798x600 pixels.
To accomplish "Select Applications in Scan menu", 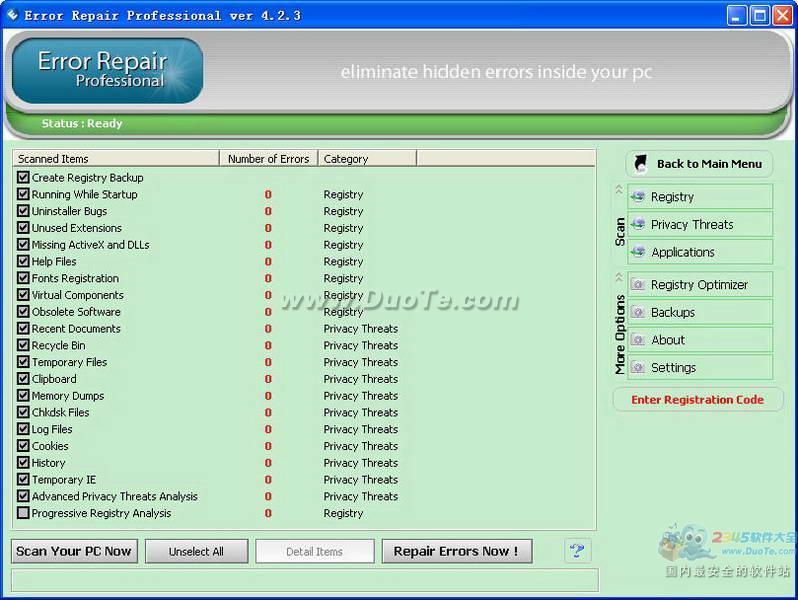I will [x=700, y=251].
